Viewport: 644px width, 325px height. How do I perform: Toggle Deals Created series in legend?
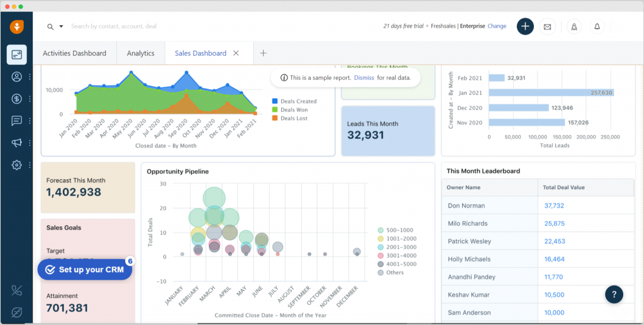[294, 101]
